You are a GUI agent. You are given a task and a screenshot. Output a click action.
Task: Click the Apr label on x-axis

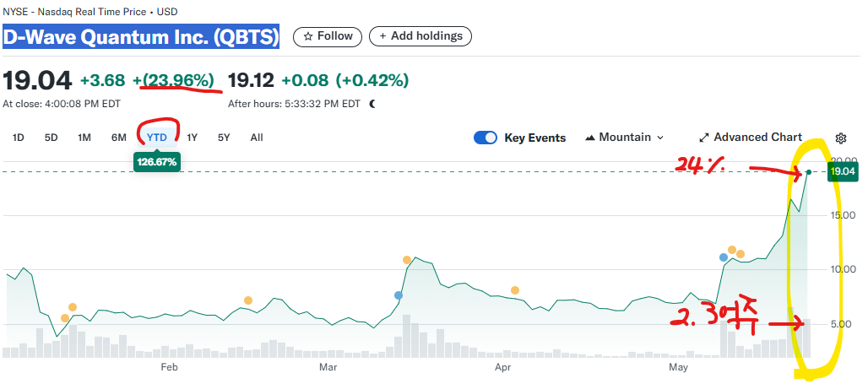(x=502, y=367)
